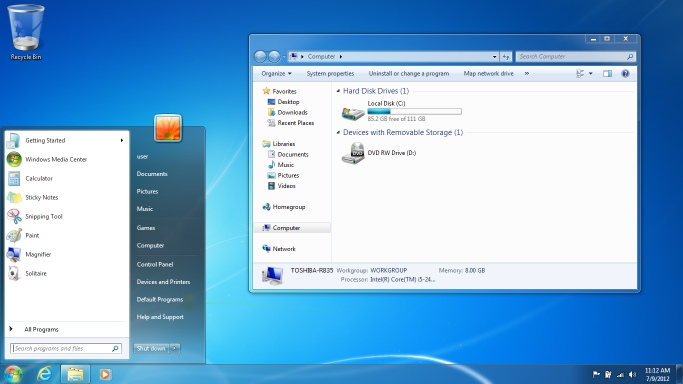The width and height of the screenshot is (683, 384).
Task: Click Explorer Back navigation button
Action: 260,57
